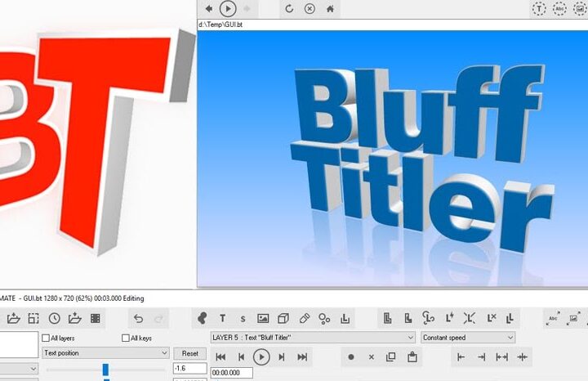Open the Constant speed dropdown

pos(468,338)
